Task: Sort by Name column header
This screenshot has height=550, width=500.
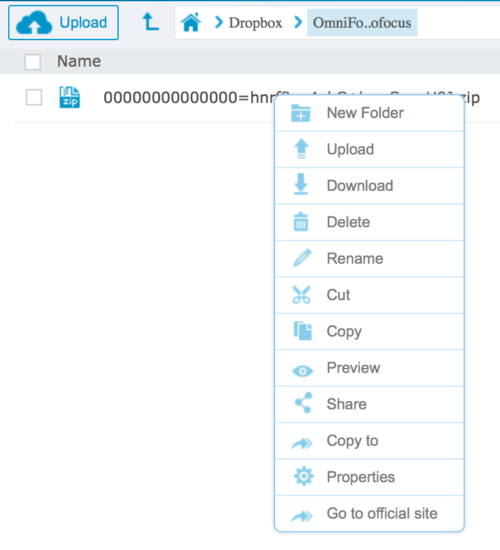Action: coord(79,61)
